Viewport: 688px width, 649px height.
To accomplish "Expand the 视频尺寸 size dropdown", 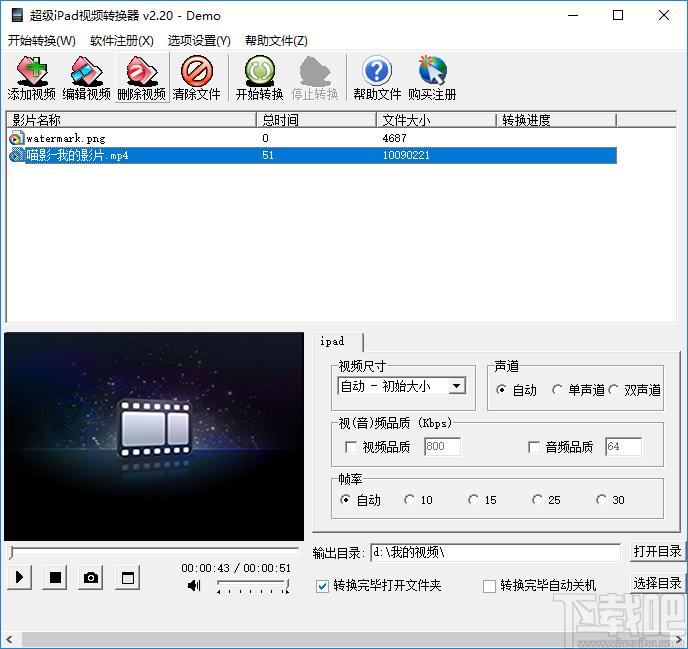I will pos(457,386).
